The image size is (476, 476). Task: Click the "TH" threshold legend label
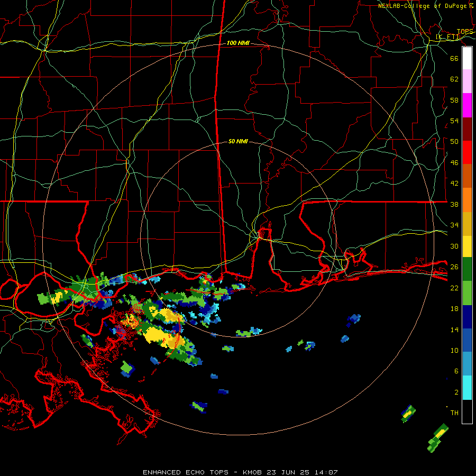pos(454,413)
